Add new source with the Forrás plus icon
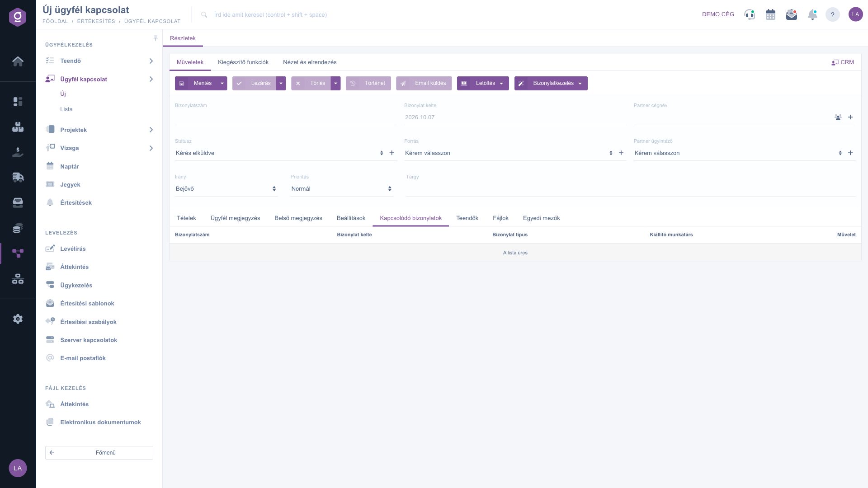 coord(621,153)
